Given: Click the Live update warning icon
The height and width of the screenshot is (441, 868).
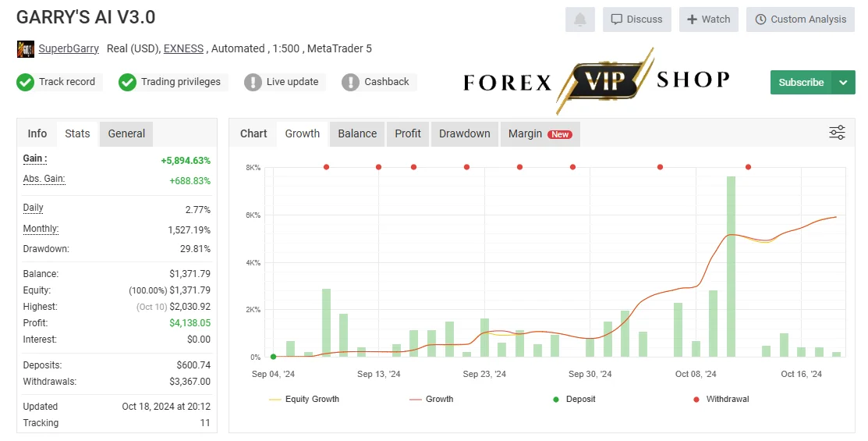Looking at the screenshot, I should (x=253, y=82).
